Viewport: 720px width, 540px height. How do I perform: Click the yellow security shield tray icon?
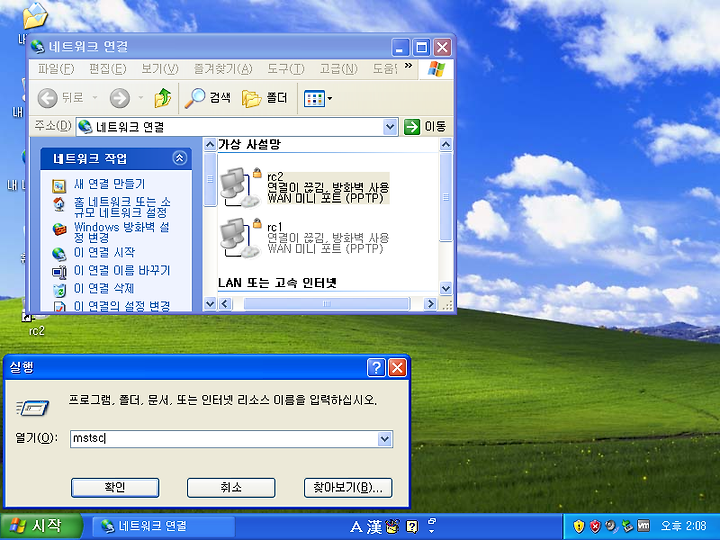coord(579,526)
